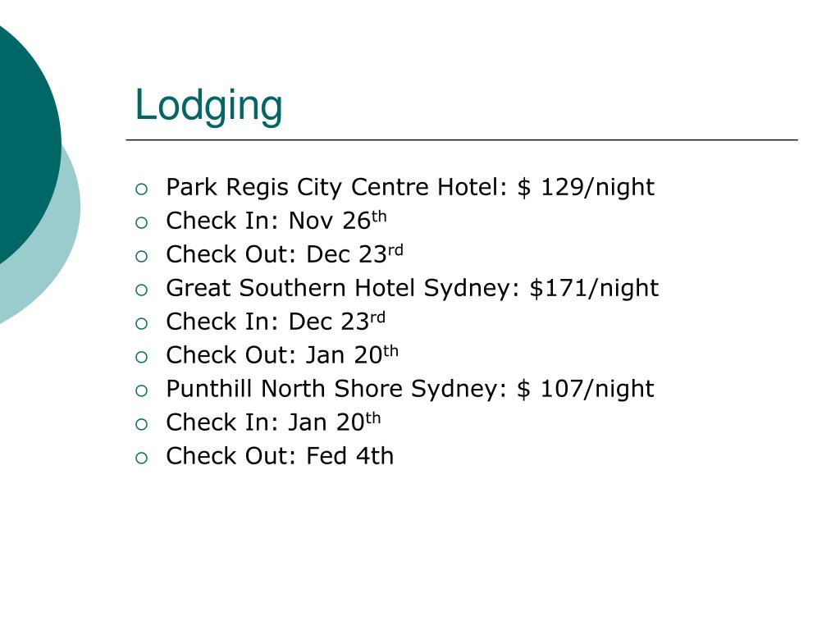
Task: Click the first "Check Out: Dec 23rd" line
Action: point(284,255)
